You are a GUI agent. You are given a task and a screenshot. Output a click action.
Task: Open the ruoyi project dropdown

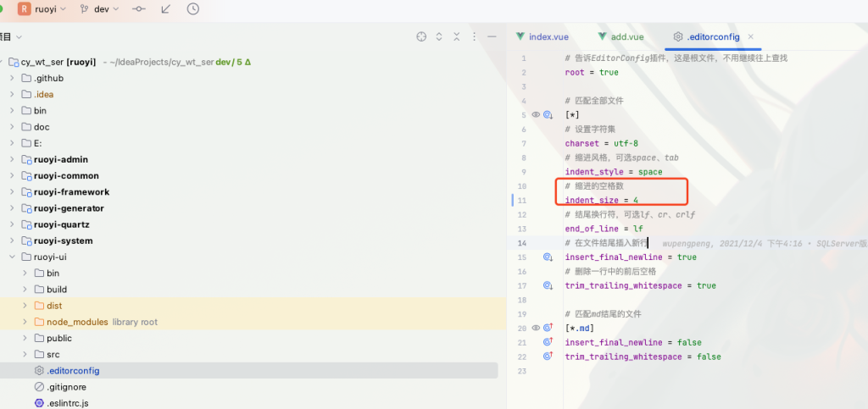(42, 9)
